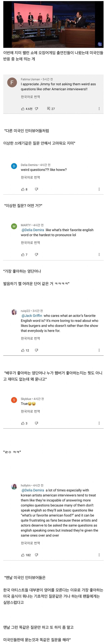Open Fatima Usman's profile avatar

click(12, 83)
